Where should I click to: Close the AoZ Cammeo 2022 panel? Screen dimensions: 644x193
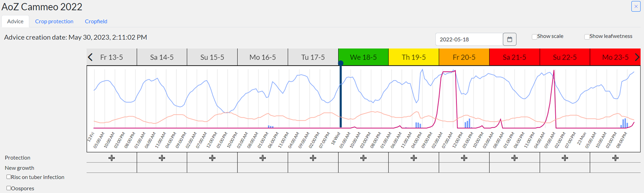click(x=636, y=6)
